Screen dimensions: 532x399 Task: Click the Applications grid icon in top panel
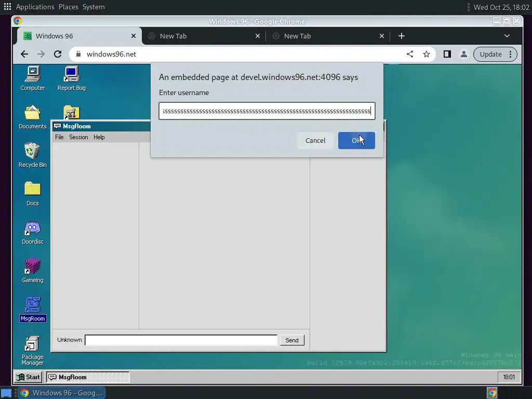(x=7, y=7)
